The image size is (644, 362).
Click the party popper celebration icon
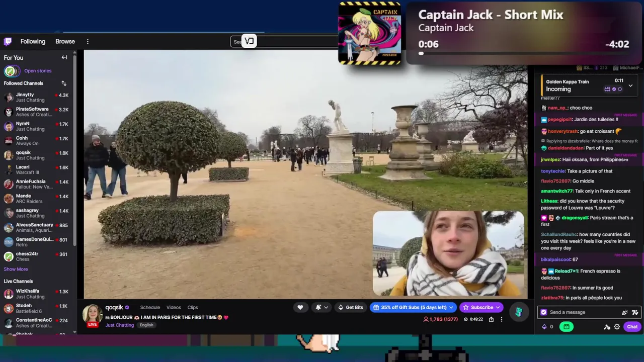624,312
